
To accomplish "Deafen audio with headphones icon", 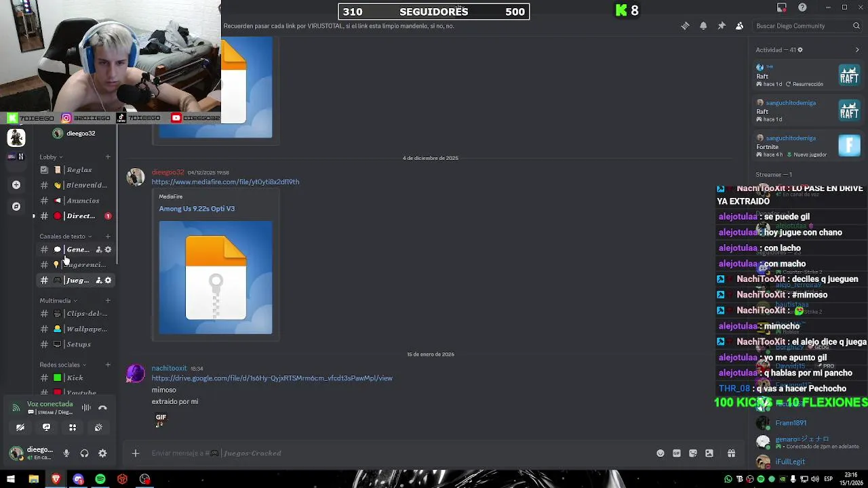I will click(x=84, y=453).
